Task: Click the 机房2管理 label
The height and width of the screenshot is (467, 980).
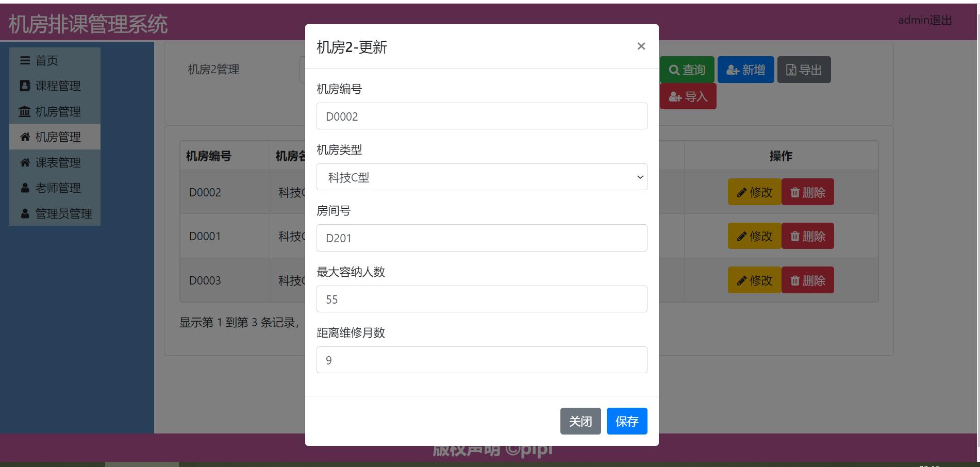Action: tap(213, 70)
